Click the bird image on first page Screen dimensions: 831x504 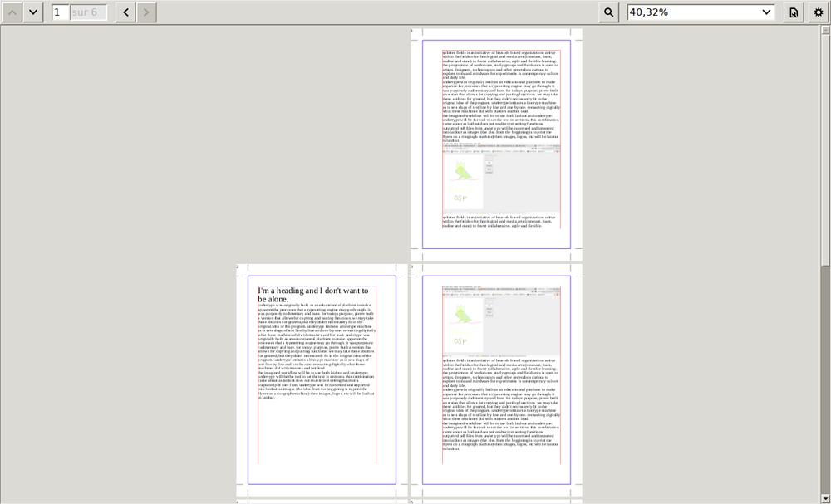click(x=462, y=173)
